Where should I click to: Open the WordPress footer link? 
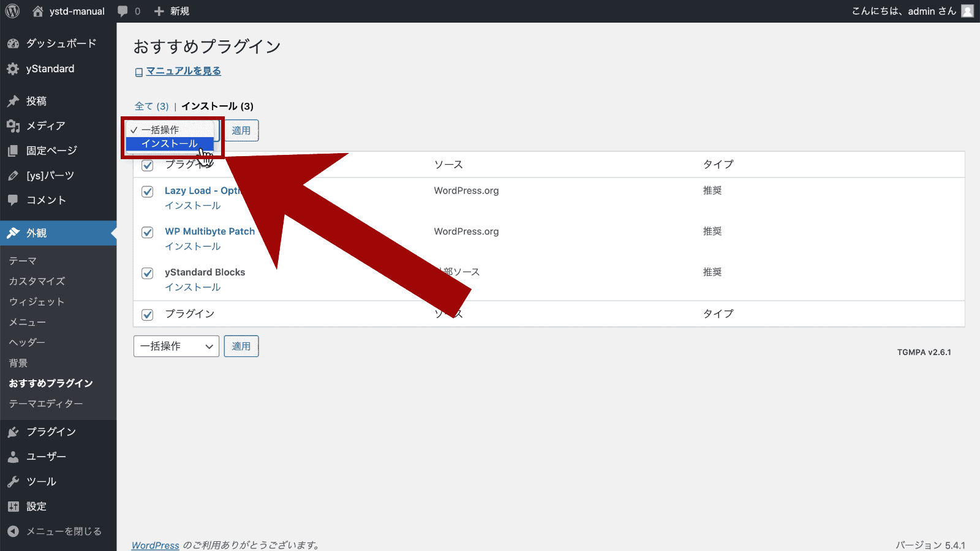click(156, 545)
